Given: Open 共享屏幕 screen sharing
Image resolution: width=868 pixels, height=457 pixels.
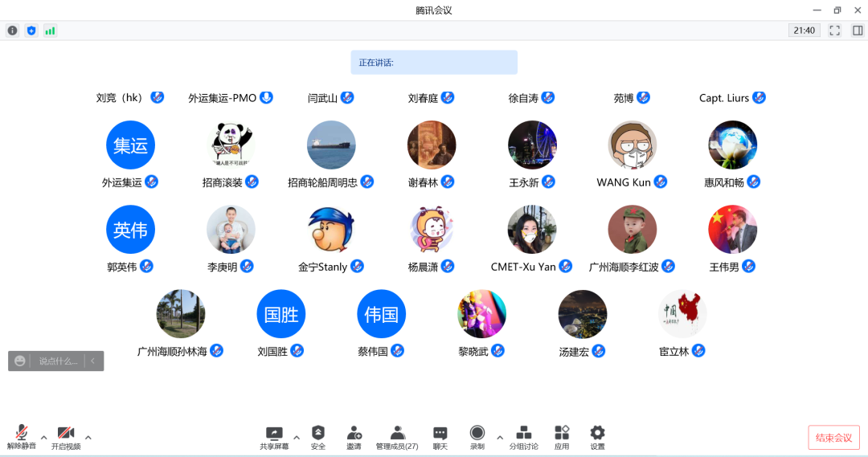Looking at the screenshot, I should tap(274, 437).
